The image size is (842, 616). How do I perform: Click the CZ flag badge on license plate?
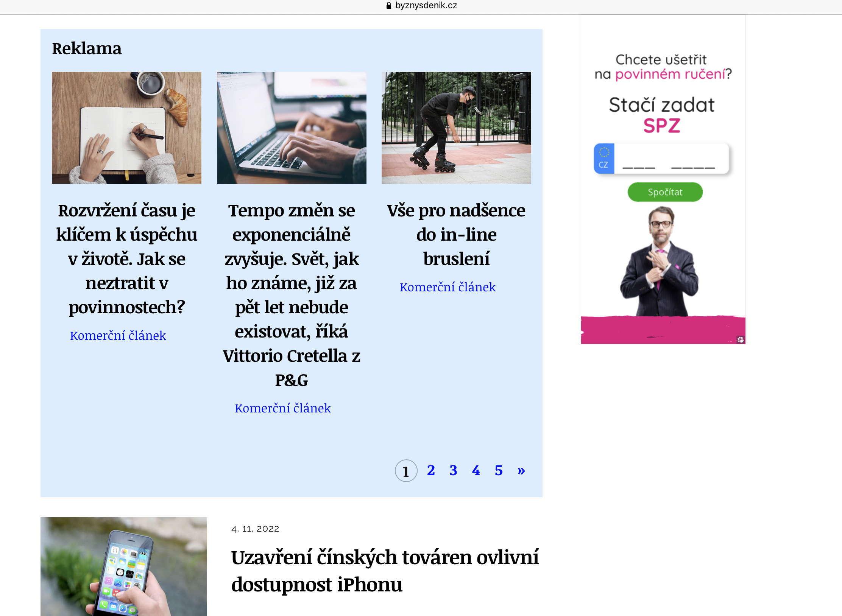click(604, 159)
